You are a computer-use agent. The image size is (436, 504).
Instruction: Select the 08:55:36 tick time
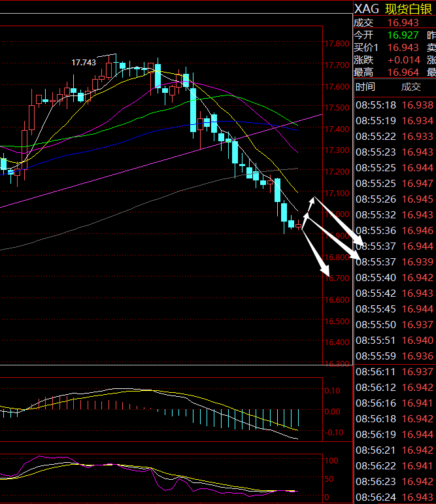point(376,231)
